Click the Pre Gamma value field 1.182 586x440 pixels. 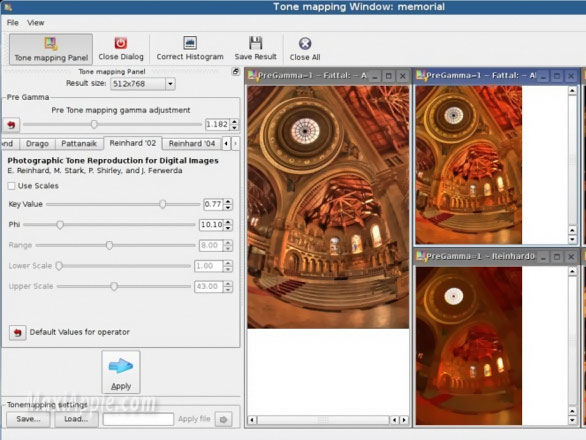click(218, 124)
